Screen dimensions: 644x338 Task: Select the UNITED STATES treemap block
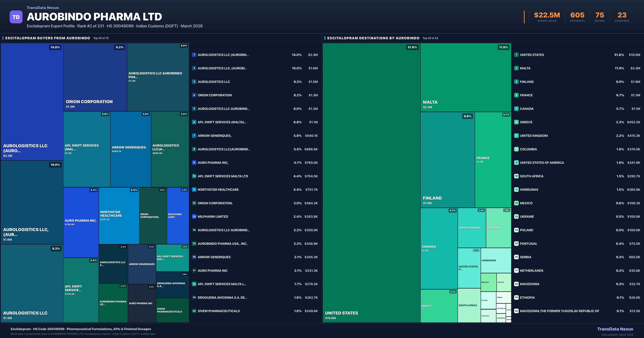click(371, 183)
